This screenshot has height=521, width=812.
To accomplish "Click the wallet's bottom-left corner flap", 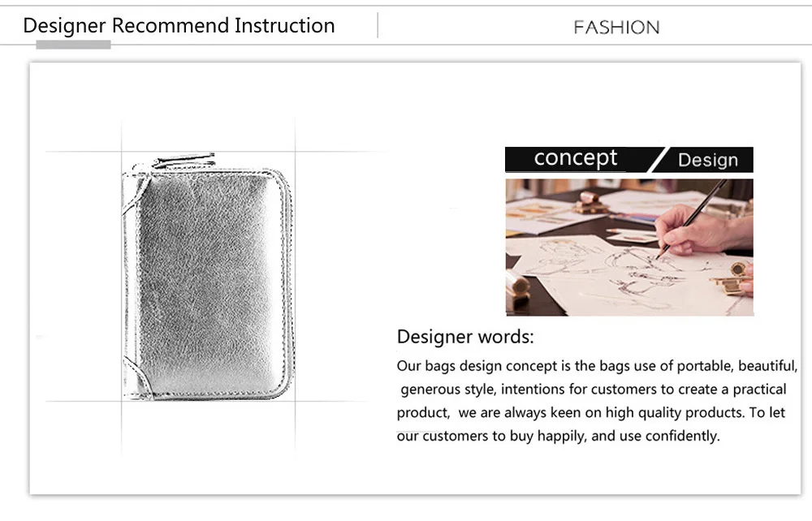I will tap(136, 379).
